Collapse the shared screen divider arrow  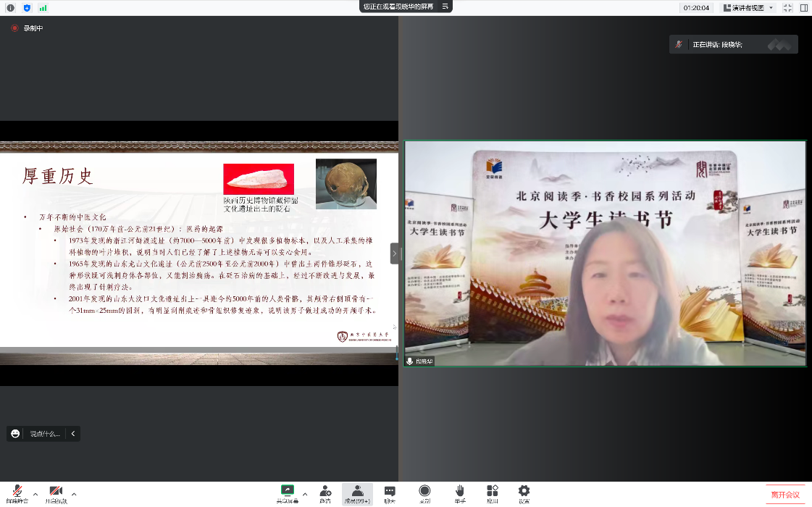click(395, 253)
